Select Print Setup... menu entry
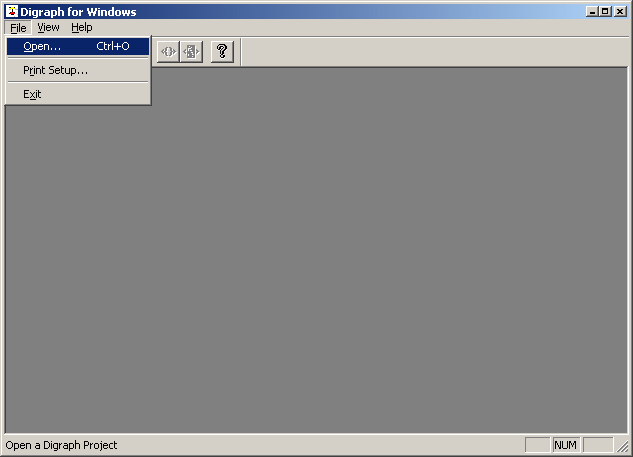The width and height of the screenshot is (633, 457). point(78,70)
